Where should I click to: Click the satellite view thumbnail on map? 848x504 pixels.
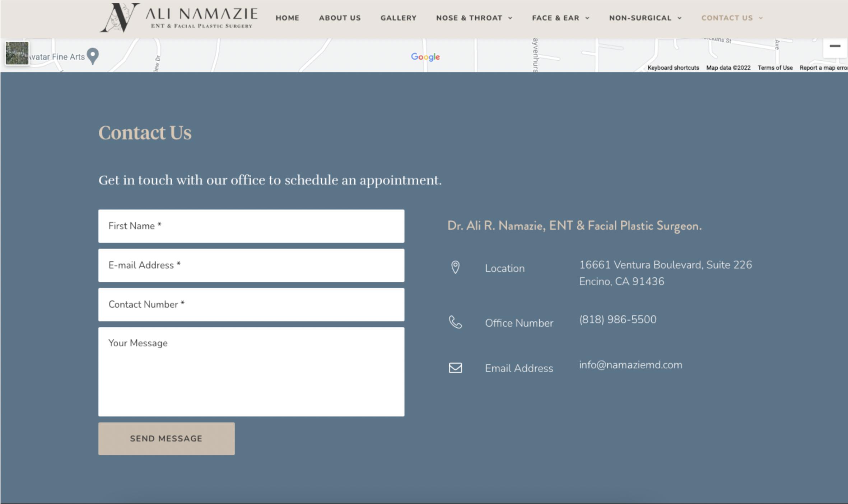(17, 53)
